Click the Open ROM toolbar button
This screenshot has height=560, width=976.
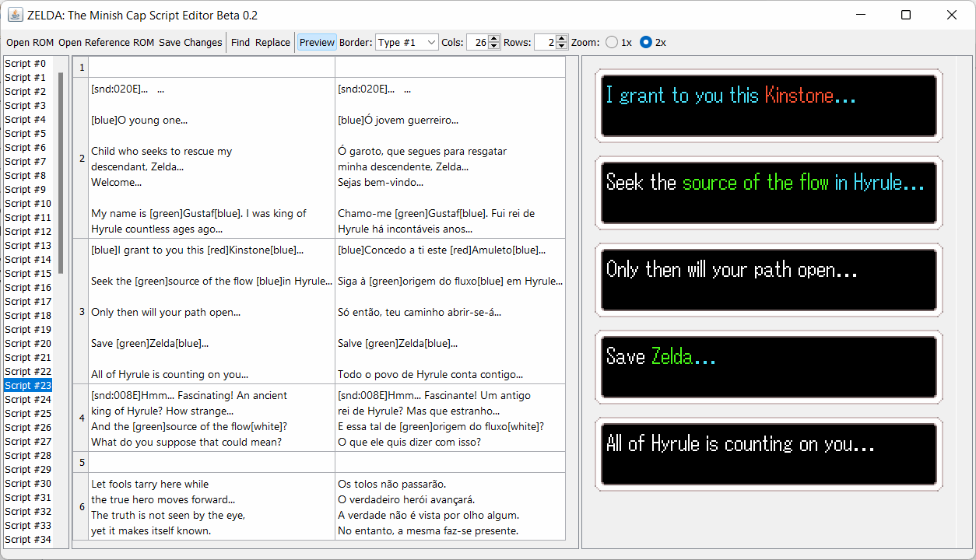(30, 43)
